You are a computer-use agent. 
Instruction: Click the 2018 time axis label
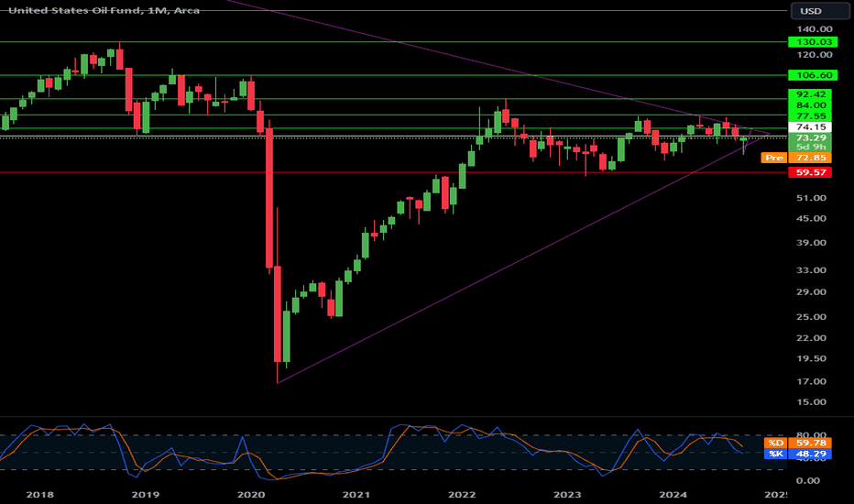[39, 495]
